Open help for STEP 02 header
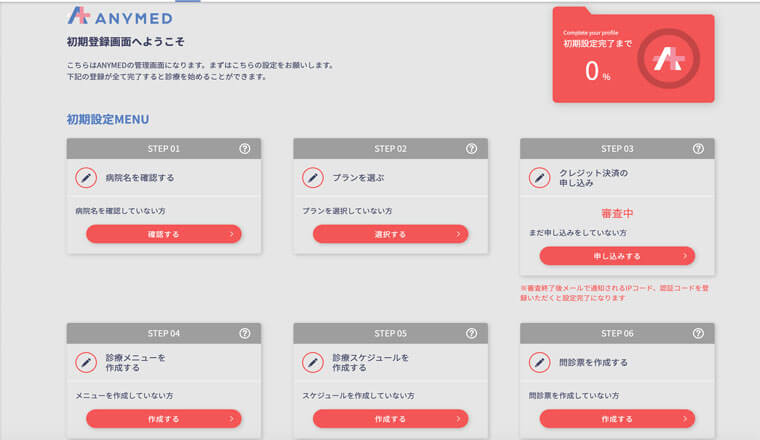The width and height of the screenshot is (760, 440). tap(471, 149)
